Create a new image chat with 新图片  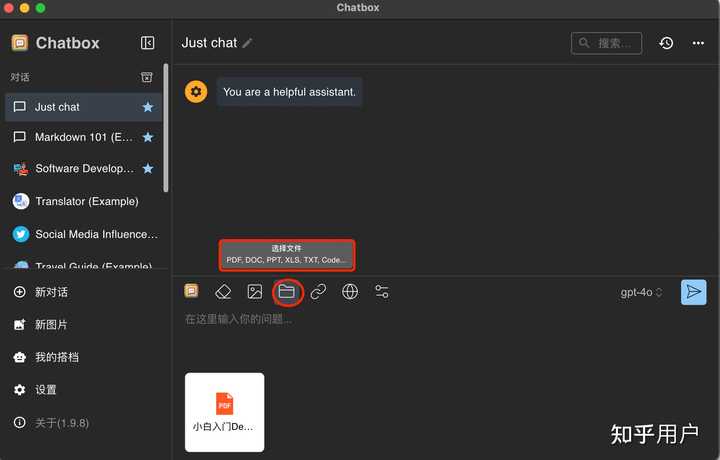point(40,325)
